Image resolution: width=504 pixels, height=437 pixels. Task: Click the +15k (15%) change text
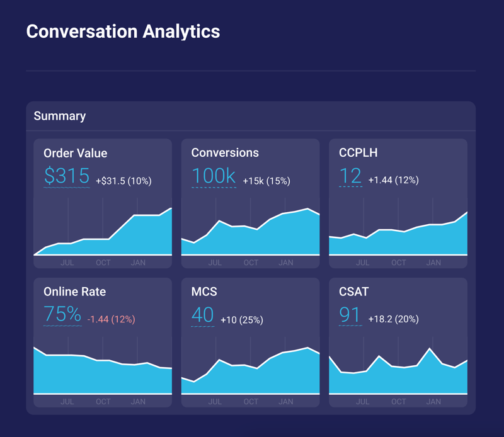coord(266,181)
